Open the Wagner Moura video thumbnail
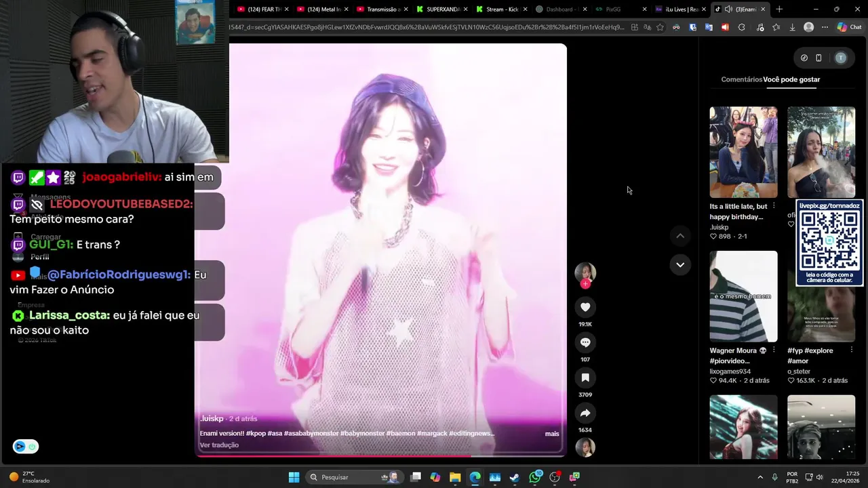This screenshot has width=868, height=488. point(743,296)
